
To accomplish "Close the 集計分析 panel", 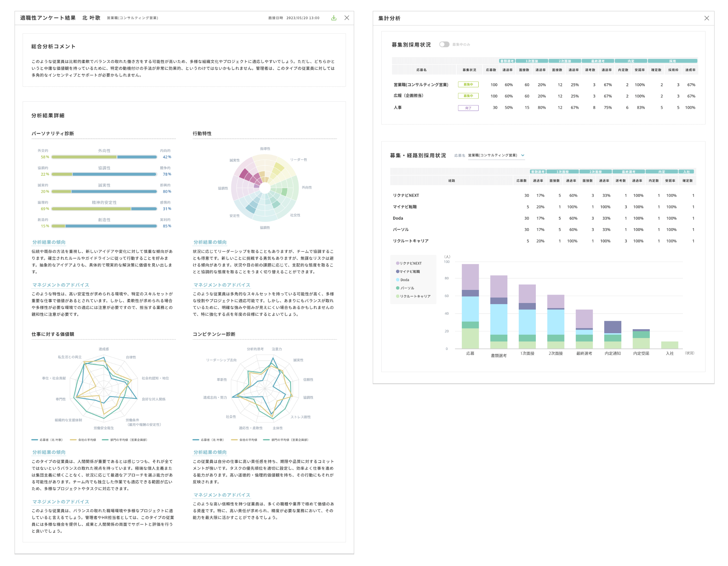I will tap(706, 18).
